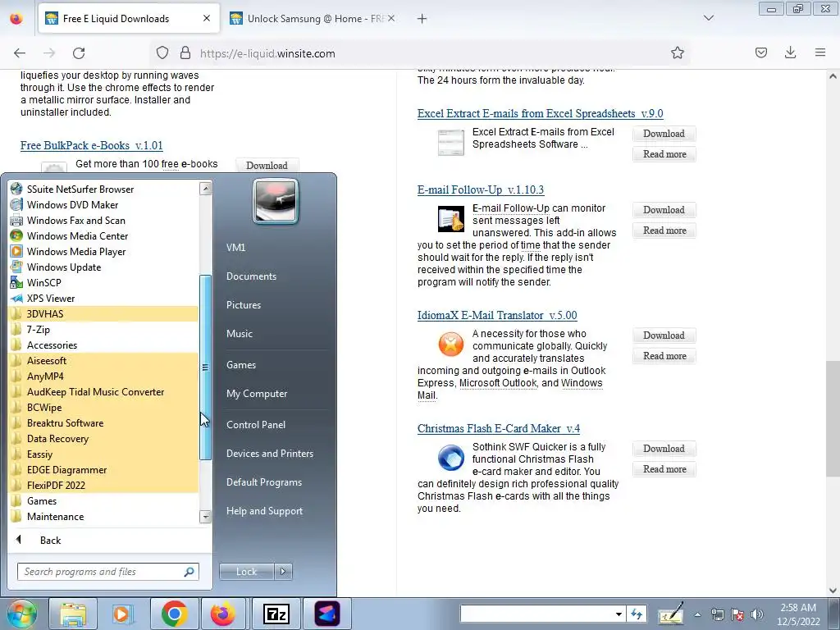
Task: Expand the BCWipe folder
Action: pos(103,407)
